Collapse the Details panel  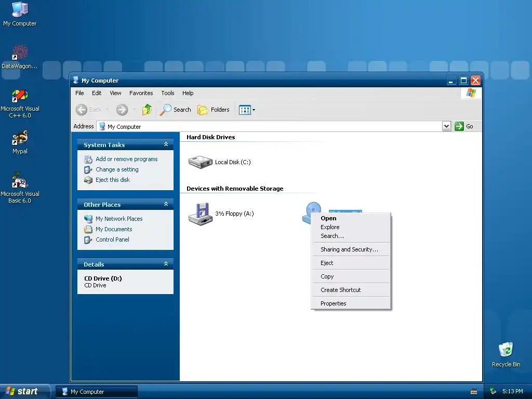[x=166, y=263]
